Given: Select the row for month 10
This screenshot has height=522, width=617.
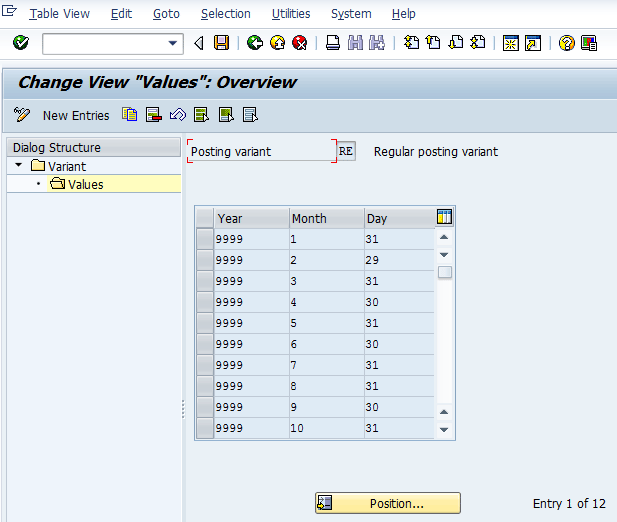Looking at the screenshot, I should click(205, 428).
